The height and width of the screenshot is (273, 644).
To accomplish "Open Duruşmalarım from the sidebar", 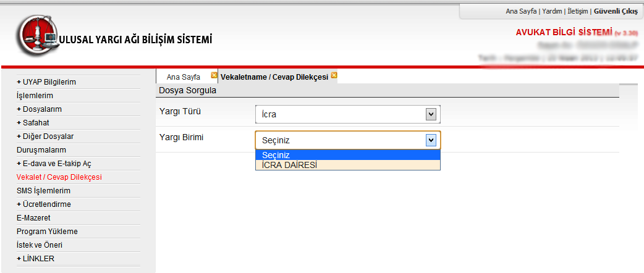I will 41,150.
